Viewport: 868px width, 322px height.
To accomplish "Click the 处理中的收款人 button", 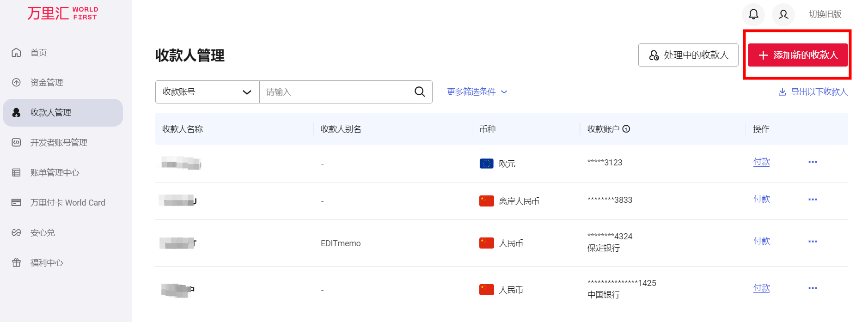I will 688,55.
